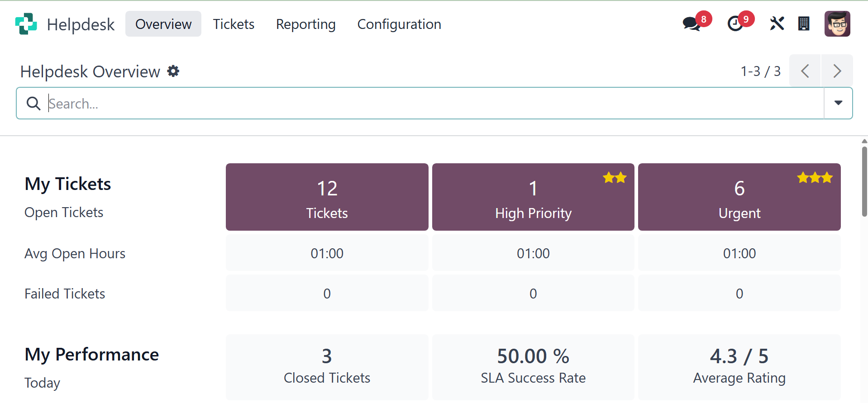Open the activities clock icon

pos(735,24)
